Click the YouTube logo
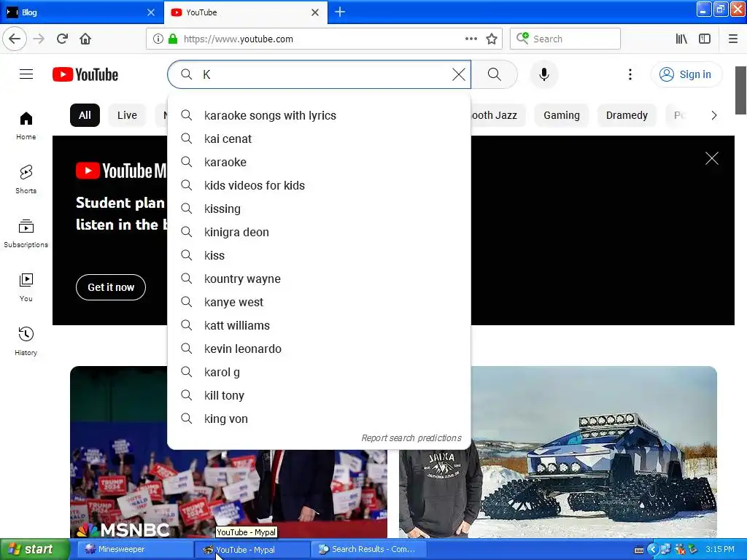This screenshot has width=747, height=560. (85, 75)
